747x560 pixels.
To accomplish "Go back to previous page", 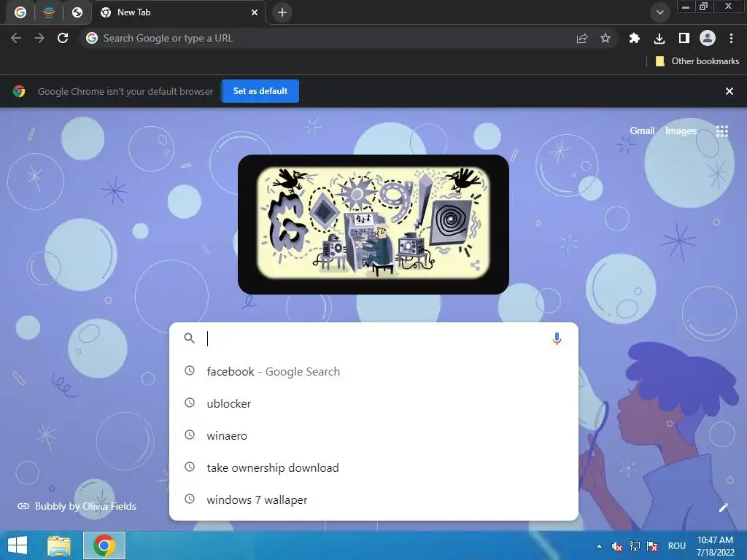I will pyautogui.click(x=16, y=38).
